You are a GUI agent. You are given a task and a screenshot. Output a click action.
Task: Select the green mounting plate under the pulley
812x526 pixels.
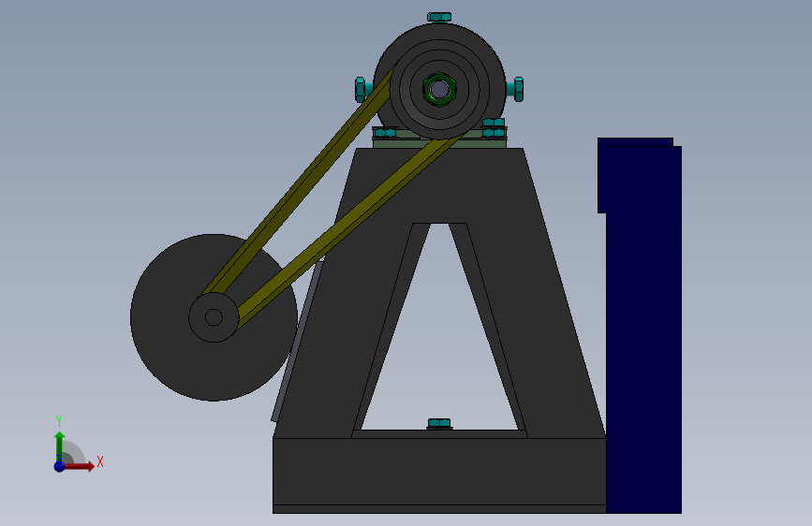[x=439, y=143]
